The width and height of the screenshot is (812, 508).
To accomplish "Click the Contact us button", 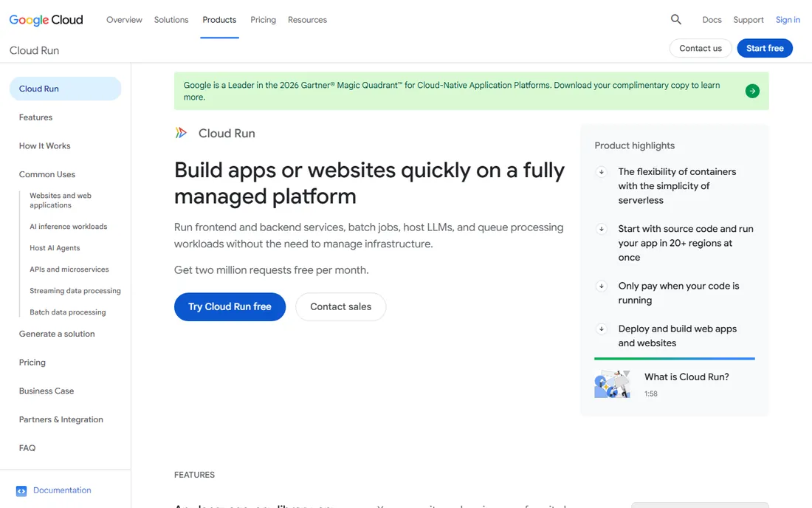I will [x=701, y=48].
